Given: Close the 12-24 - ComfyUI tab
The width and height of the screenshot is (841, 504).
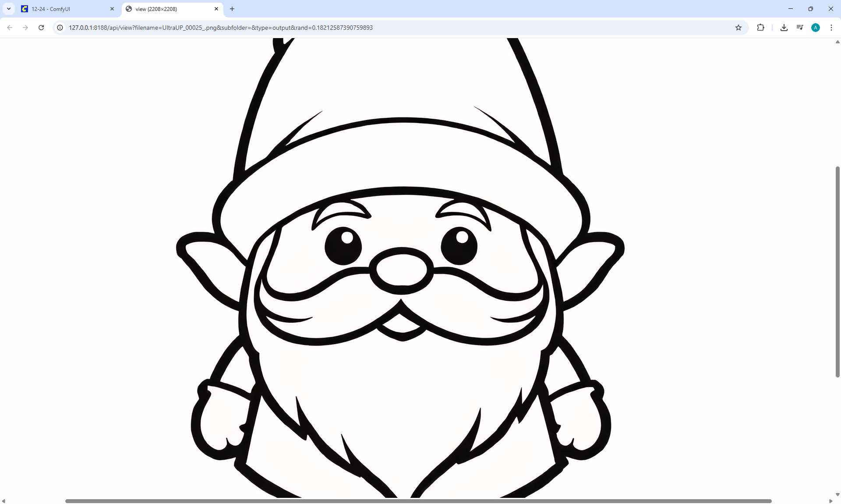Looking at the screenshot, I should coord(112,9).
